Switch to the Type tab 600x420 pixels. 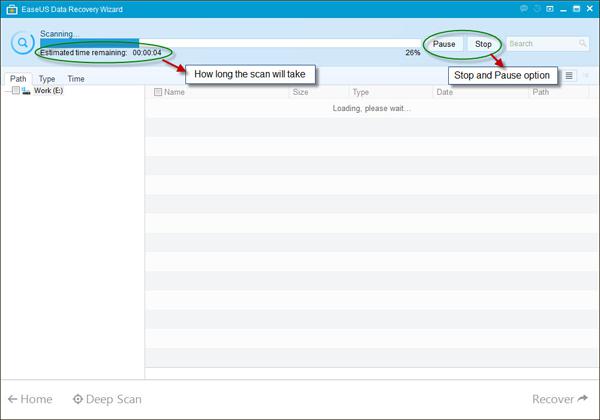47,79
